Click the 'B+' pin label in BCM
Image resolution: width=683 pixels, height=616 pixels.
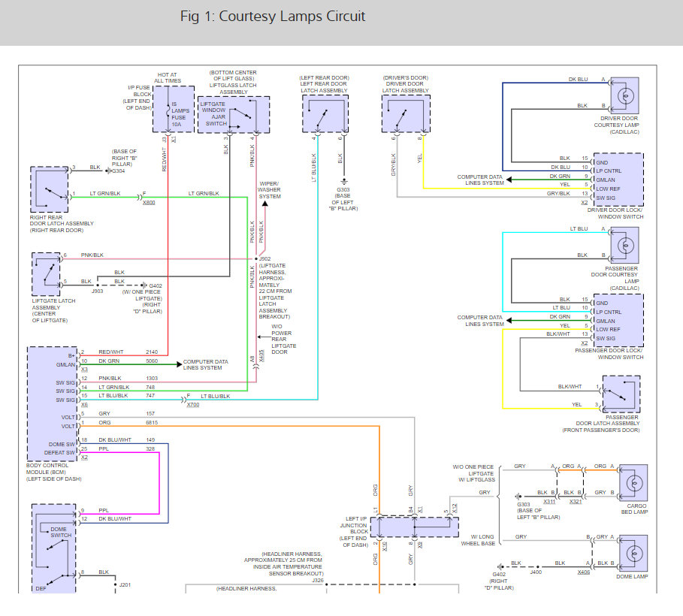pos(71,356)
